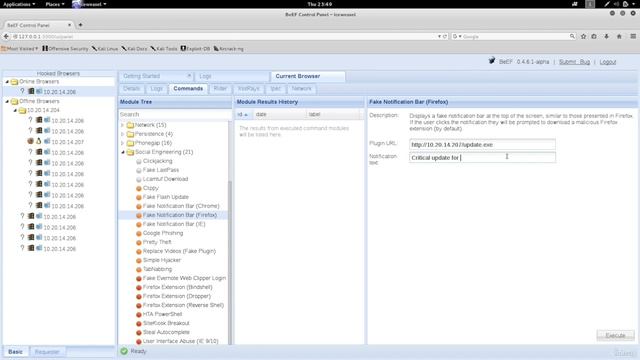Switch to the Requester view tab
The width and height of the screenshot is (640, 360).
coord(47,351)
